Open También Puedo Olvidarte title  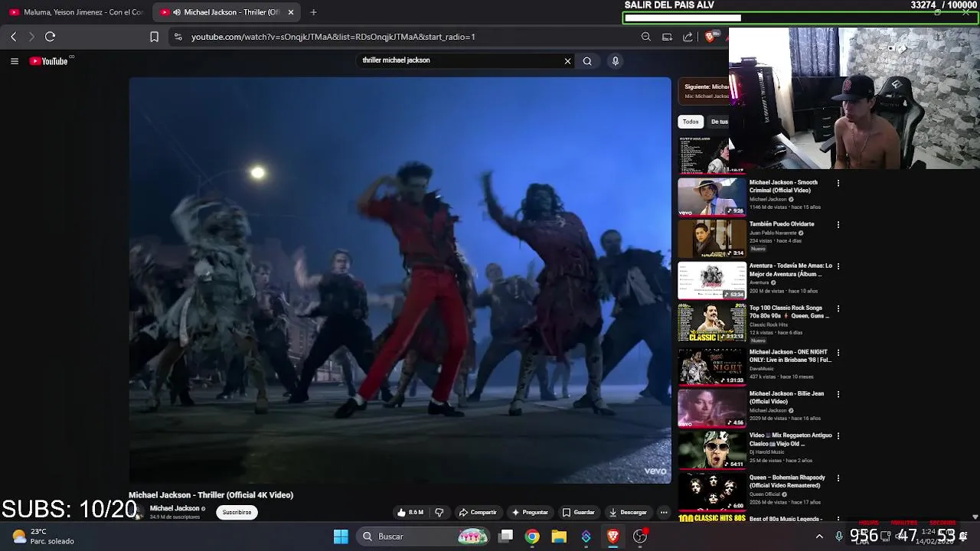[x=781, y=224]
